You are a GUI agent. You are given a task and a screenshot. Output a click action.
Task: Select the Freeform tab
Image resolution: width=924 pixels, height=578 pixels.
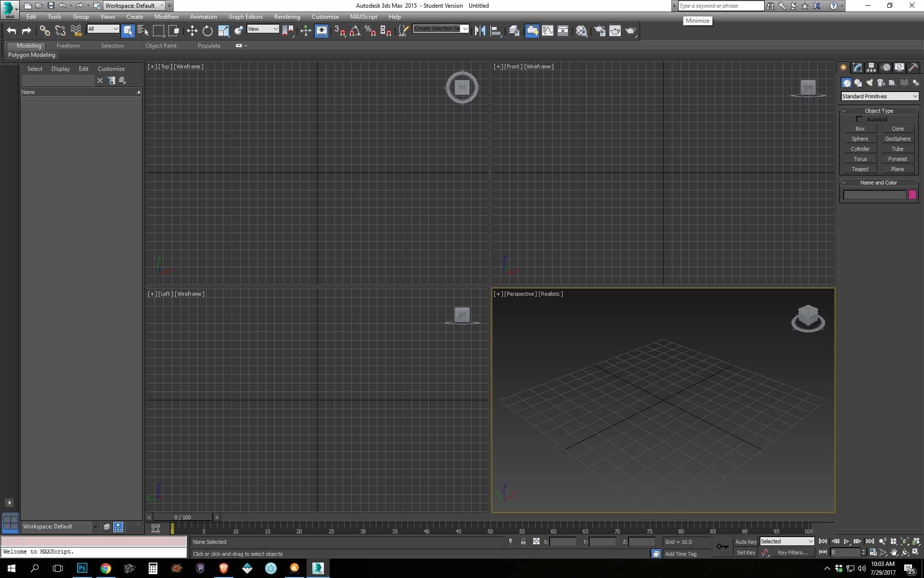point(68,45)
